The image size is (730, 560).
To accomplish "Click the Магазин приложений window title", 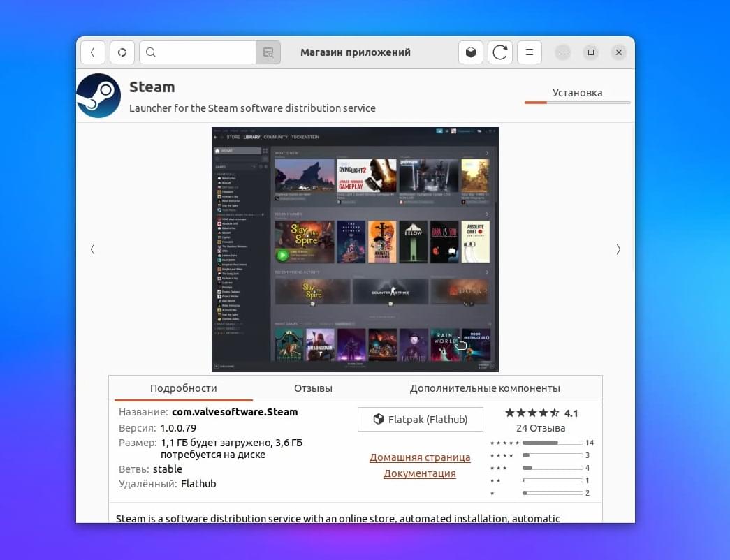I will pos(356,52).
